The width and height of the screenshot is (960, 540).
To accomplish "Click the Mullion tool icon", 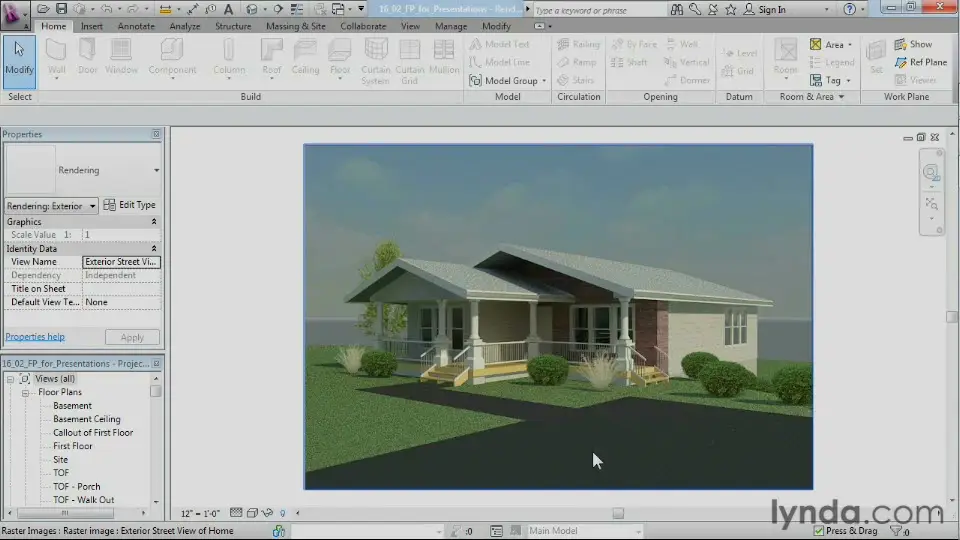I will (x=444, y=50).
